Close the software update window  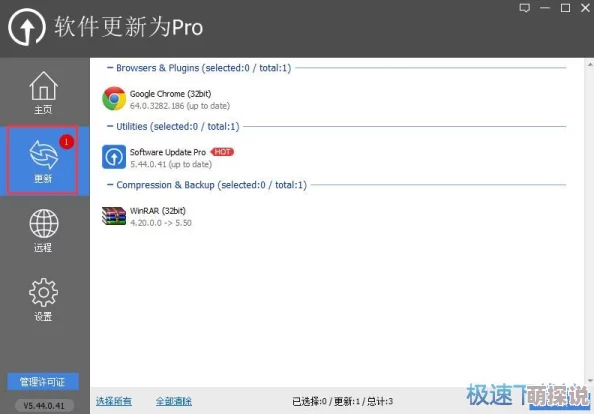[x=585, y=8]
